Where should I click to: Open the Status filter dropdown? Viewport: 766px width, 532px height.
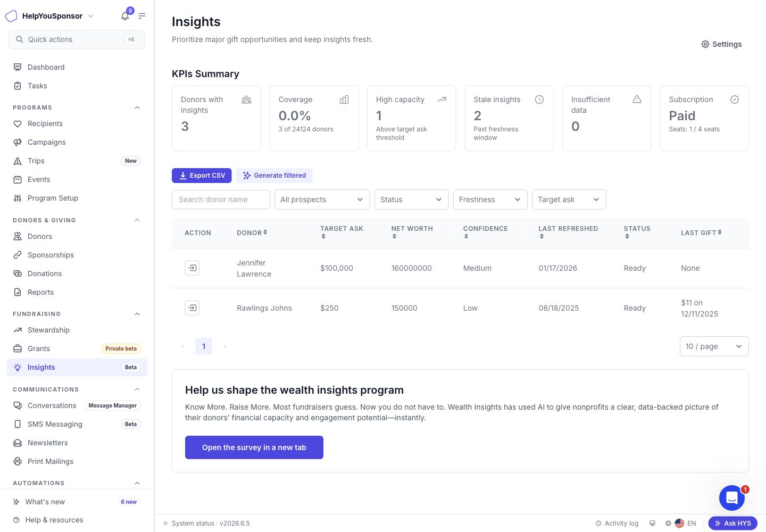pyautogui.click(x=412, y=199)
